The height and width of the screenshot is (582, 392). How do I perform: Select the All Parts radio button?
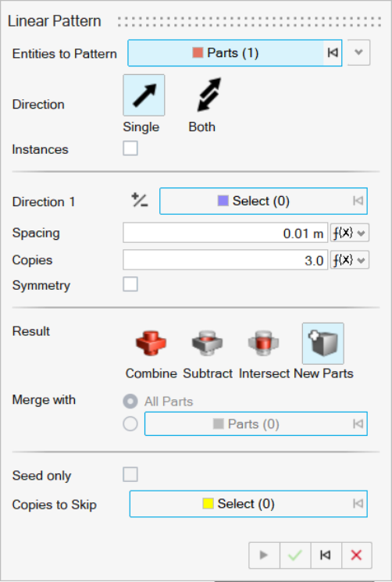click(130, 402)
